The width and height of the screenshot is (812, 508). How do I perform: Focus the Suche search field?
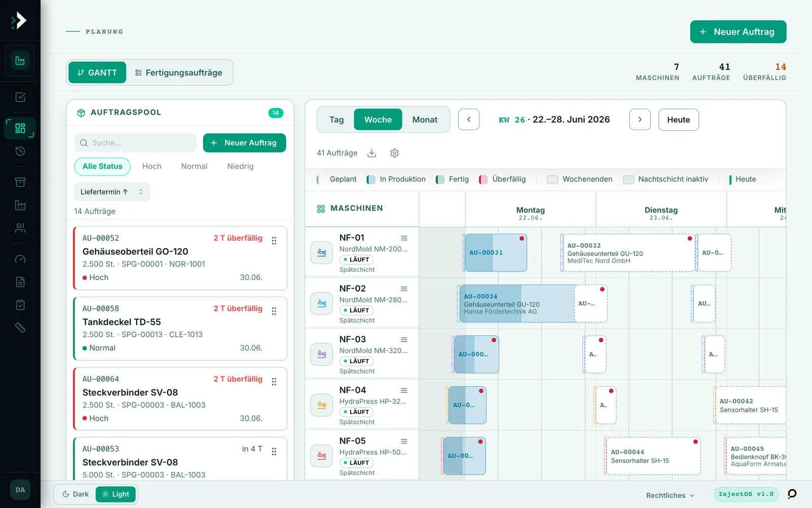coord(136,143)
